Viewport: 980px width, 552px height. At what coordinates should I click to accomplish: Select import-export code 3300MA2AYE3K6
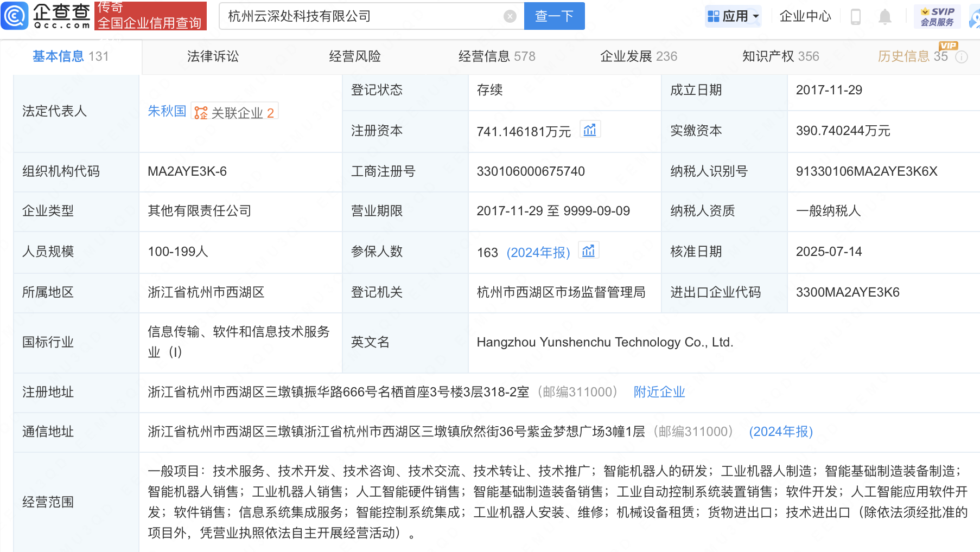point(848,292)
